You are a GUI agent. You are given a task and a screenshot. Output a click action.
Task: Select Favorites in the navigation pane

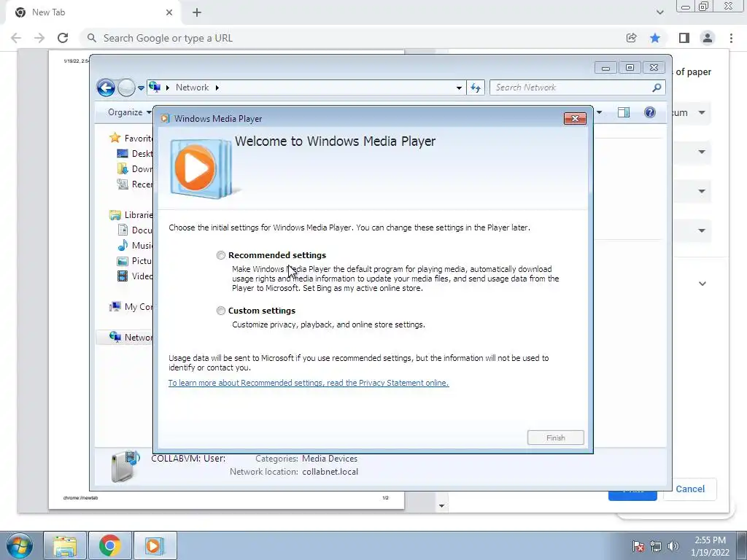tap(131, 138)
